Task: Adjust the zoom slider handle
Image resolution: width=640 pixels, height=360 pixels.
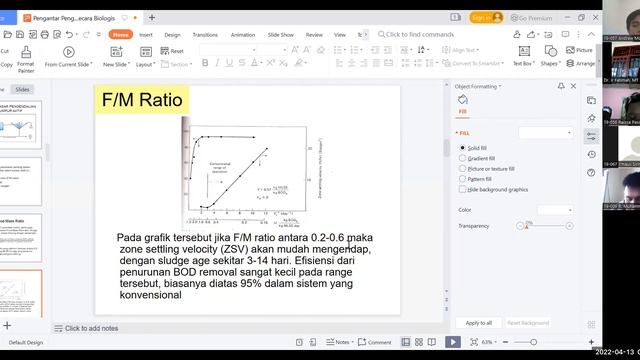Action: [533, 342]
